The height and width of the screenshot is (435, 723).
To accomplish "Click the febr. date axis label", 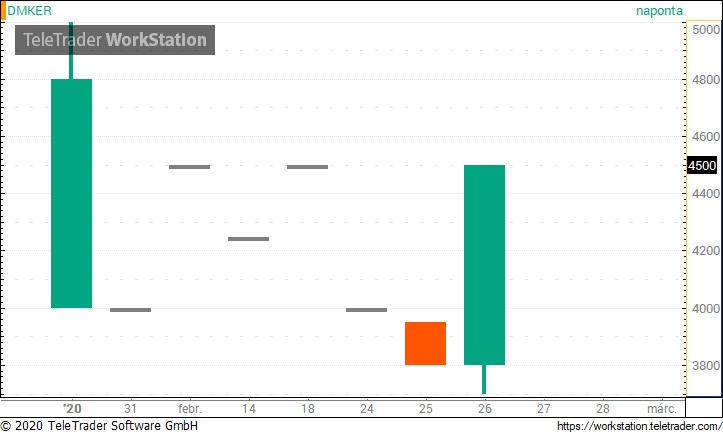I will (190, 409).
